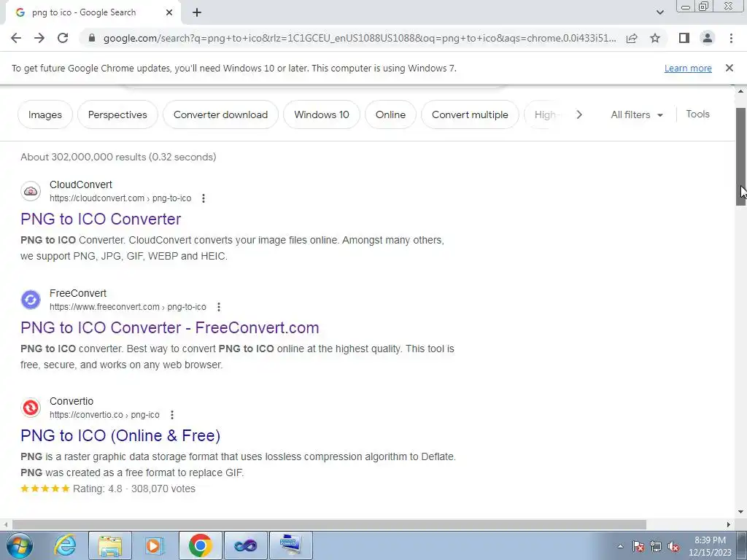
Task: Bookmark this page with the star icon
Action: pos(655,38)
